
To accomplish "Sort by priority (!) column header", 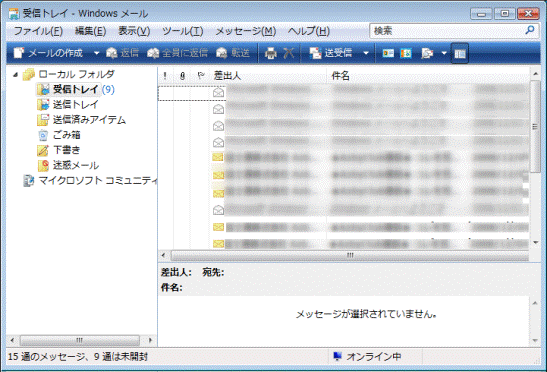I will 165,76.
